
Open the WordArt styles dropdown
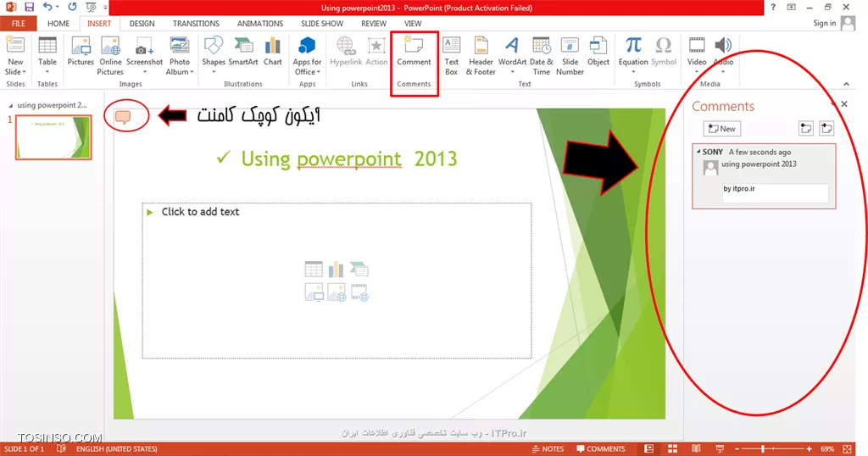512,71
